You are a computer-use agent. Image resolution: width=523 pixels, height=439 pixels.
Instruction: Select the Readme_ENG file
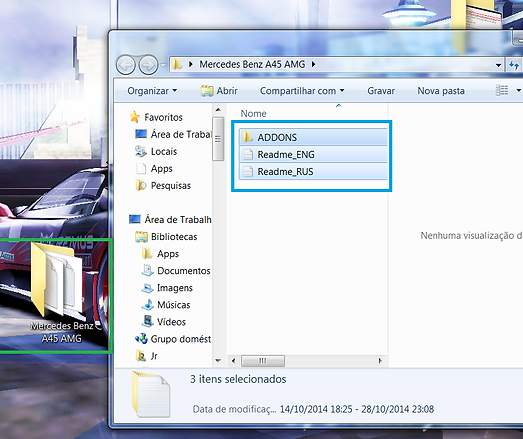313,154
